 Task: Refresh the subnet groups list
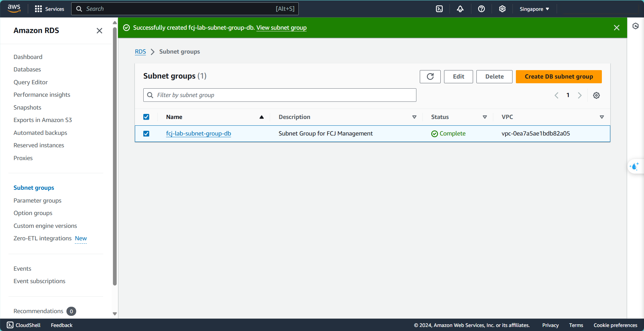pos(430,77)
